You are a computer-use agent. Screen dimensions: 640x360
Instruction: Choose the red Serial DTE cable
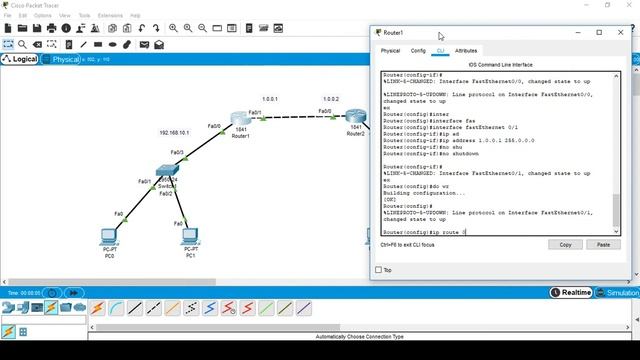pos(247,308)
